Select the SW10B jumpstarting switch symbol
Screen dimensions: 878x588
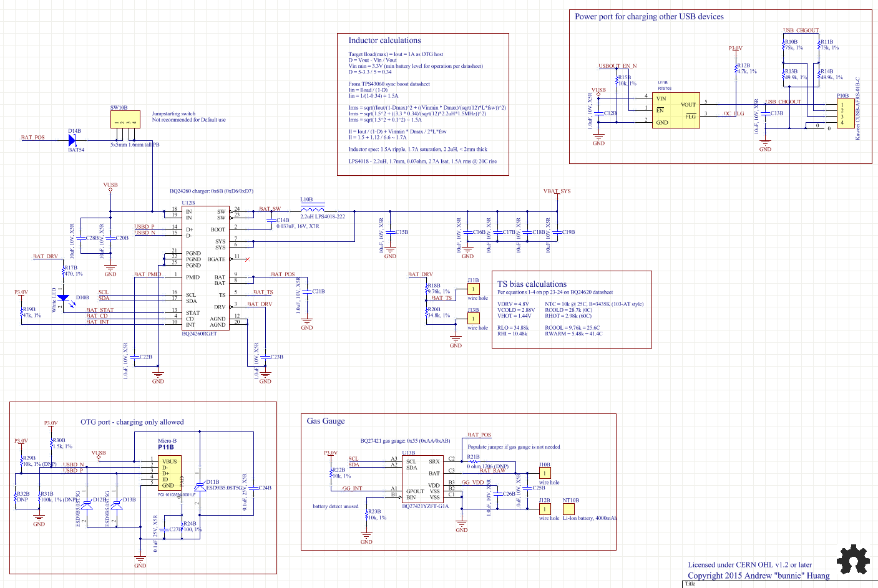tap(125, 120)
